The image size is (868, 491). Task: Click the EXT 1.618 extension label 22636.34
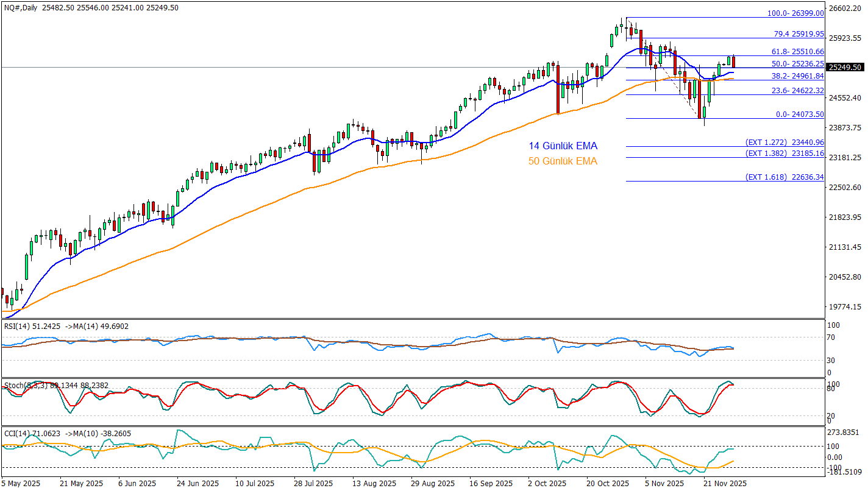point(784,177)
